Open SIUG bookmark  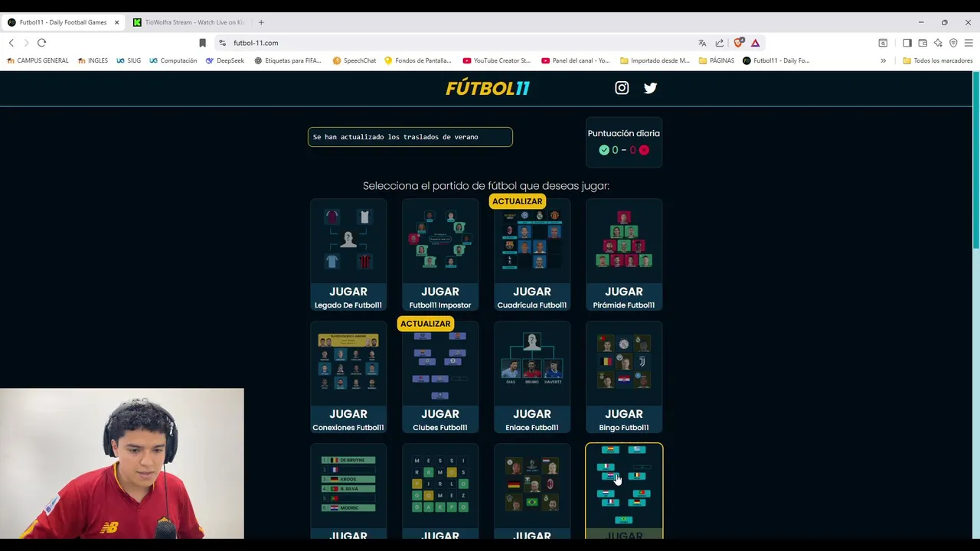click(129, 60)
